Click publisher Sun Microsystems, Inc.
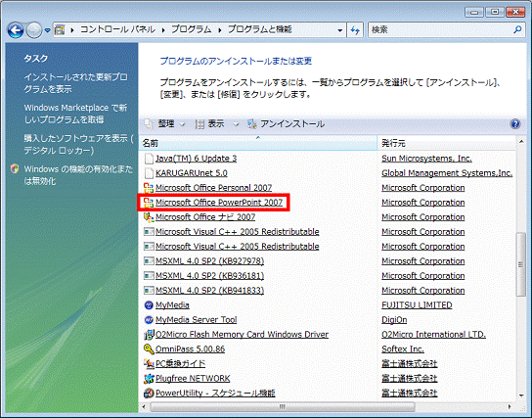This screenshot has width=532, height=418. (426, 159)
